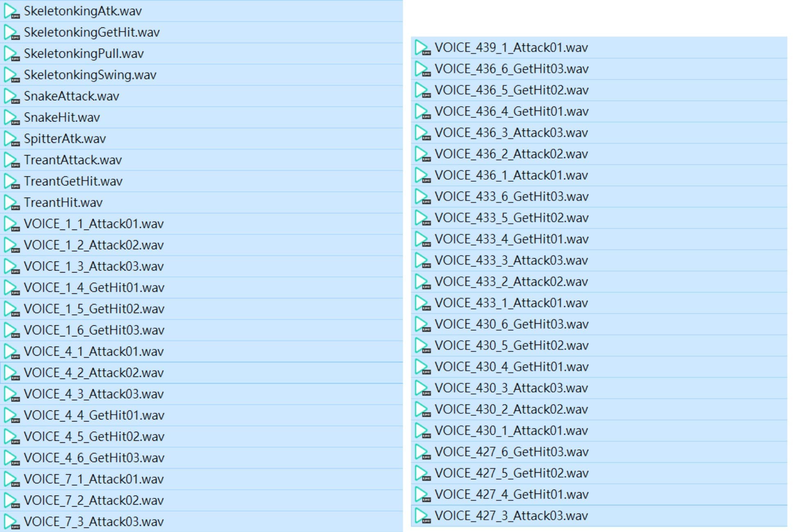Click the icon beside TreantGetHit.wav

[x=12, y=181]
